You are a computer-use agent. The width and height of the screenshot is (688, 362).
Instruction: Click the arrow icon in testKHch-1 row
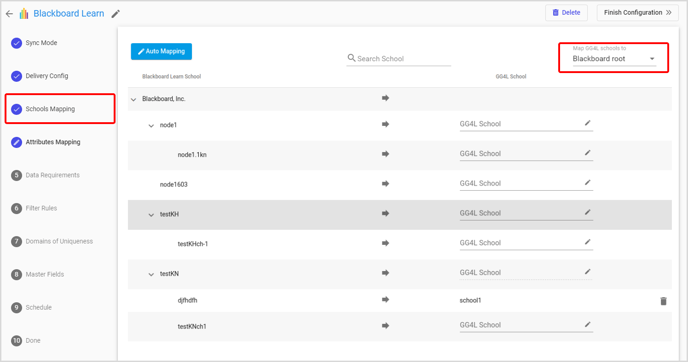click(385, 243)
